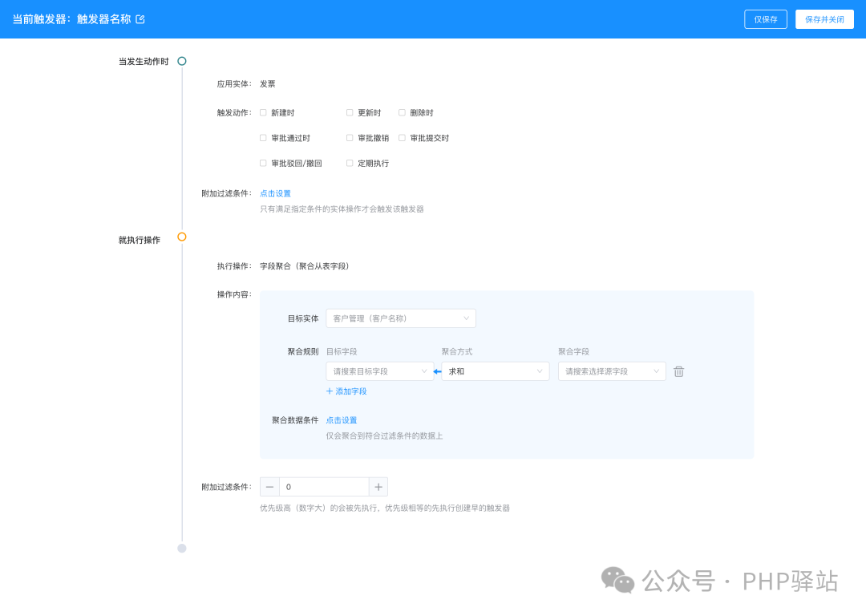Viewport: 866px width, 616px height.
Task: Click the 目标字段 column header
Action: click(342, 352)
